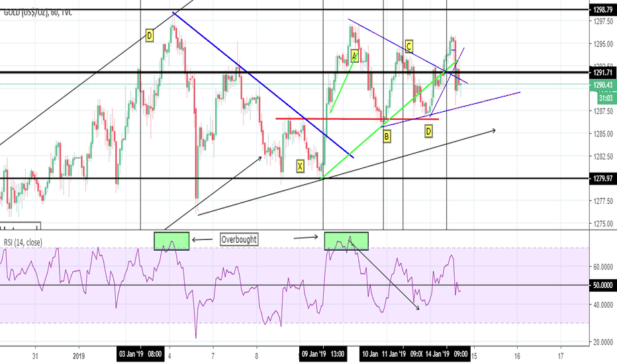Click the 1295.00 price scale value
Screen dimensions: 617x364
point(603,44)
